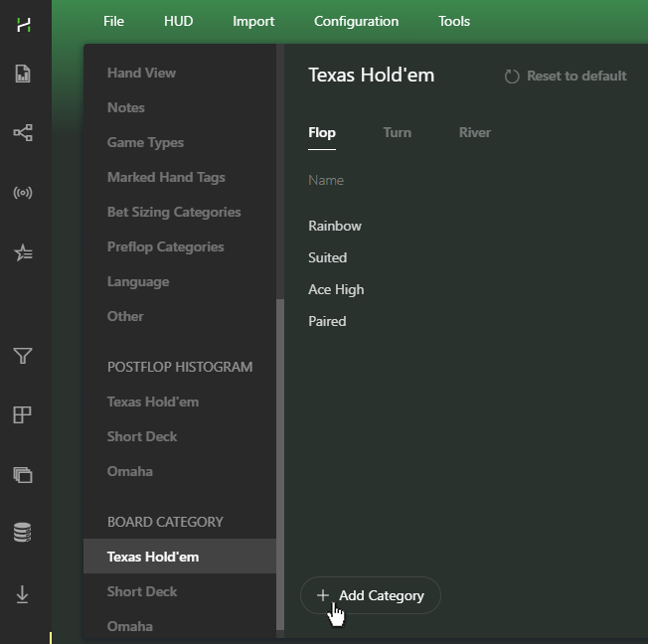Switch to the Flop tab
This screenshot has height=644, width=648.
[x=322, y=133]
